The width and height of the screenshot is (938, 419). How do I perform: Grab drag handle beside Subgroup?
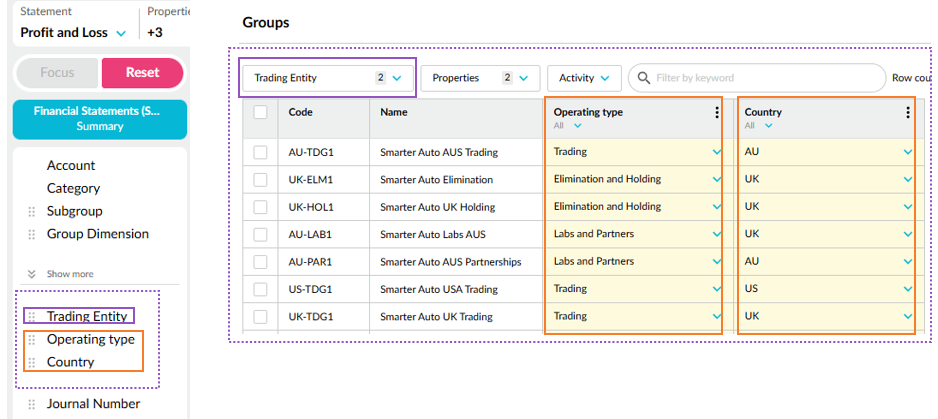[31, 212]
